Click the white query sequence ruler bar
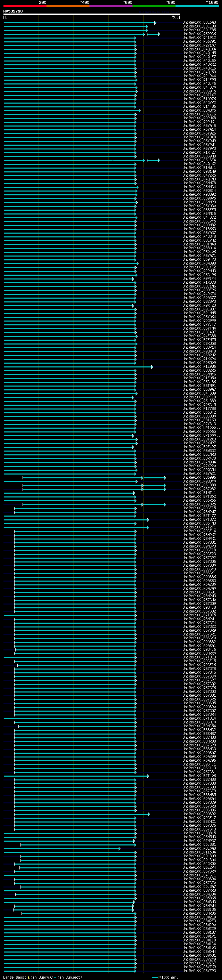This screenshot has width=222, height=980. (92, 14)
